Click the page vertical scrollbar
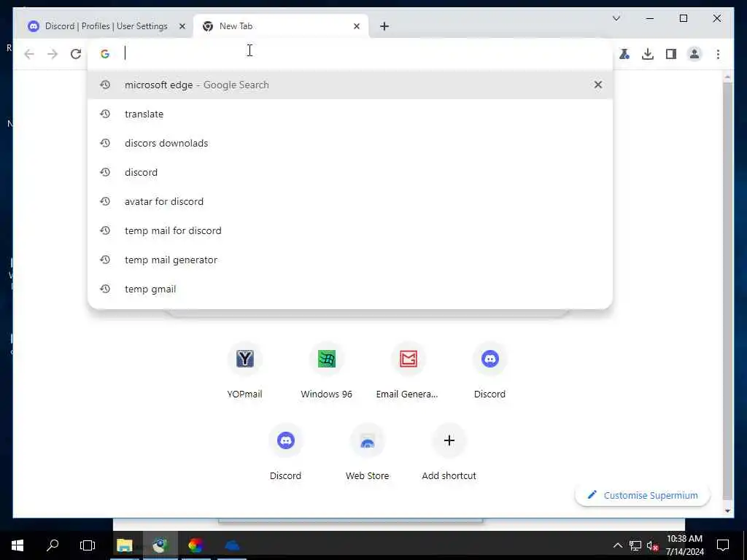 pos(727,290)
